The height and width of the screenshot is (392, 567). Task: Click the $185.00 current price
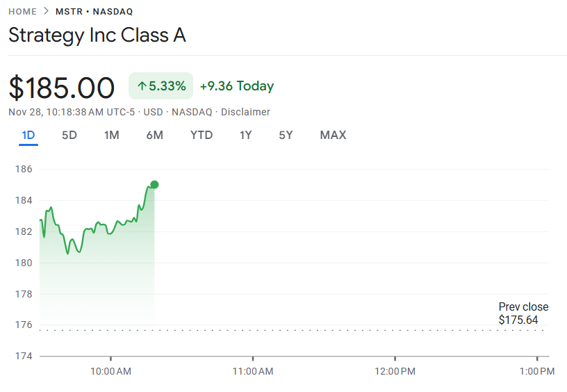(62, 88)
